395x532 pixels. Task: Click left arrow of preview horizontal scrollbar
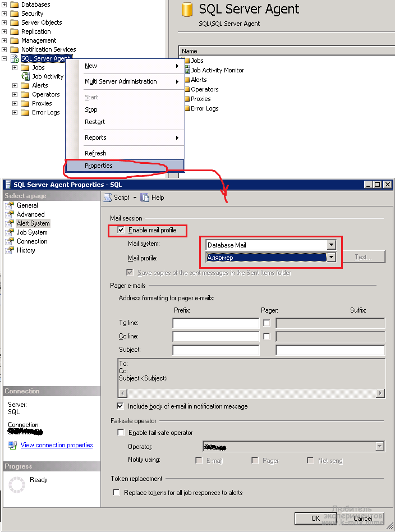click(x=122, y=393)
